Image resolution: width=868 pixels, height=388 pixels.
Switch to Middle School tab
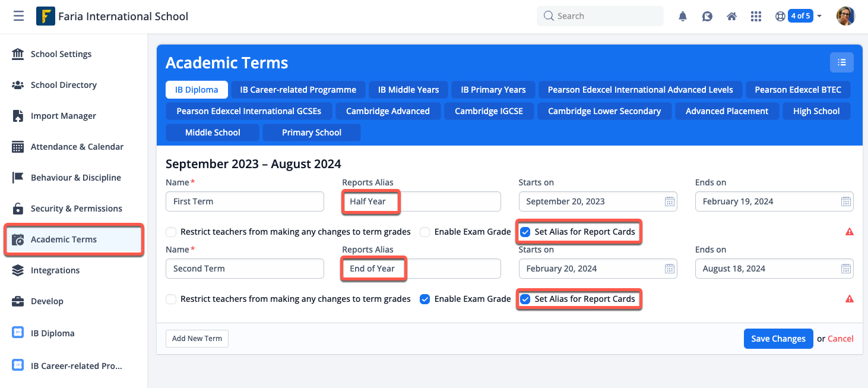[x=213, y=133]
